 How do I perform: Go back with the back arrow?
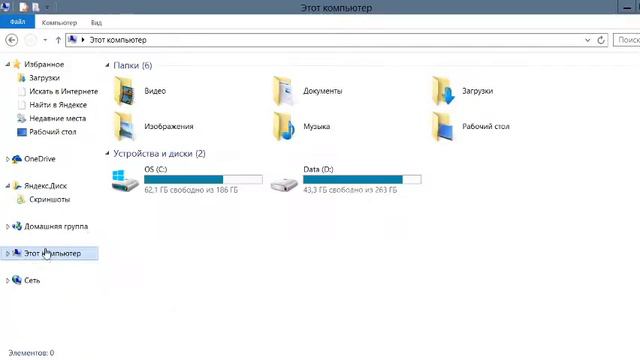12,40
